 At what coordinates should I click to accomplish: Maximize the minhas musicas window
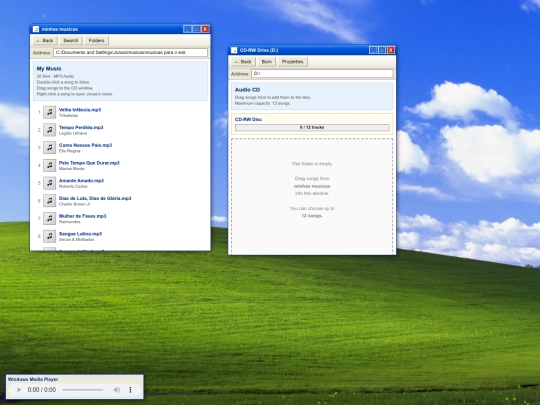196,29
